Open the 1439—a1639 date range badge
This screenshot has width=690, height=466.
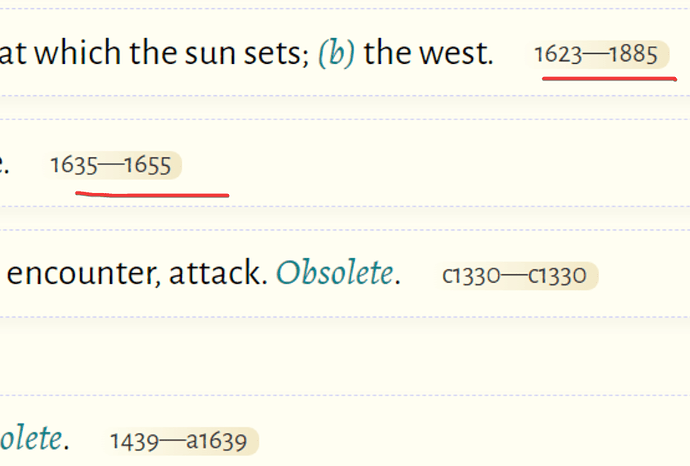178,441
